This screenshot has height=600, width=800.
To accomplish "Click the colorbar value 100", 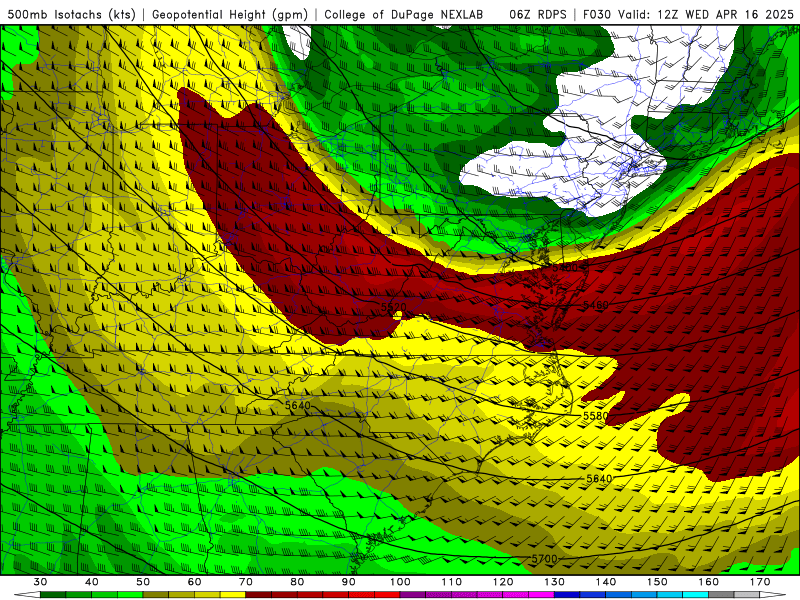I will pos(401,582).
